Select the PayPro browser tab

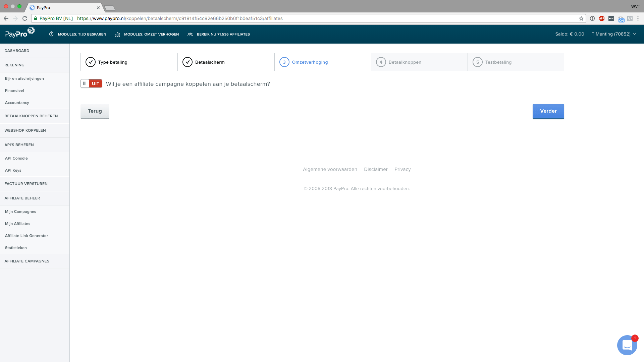(x=64, y=7)
